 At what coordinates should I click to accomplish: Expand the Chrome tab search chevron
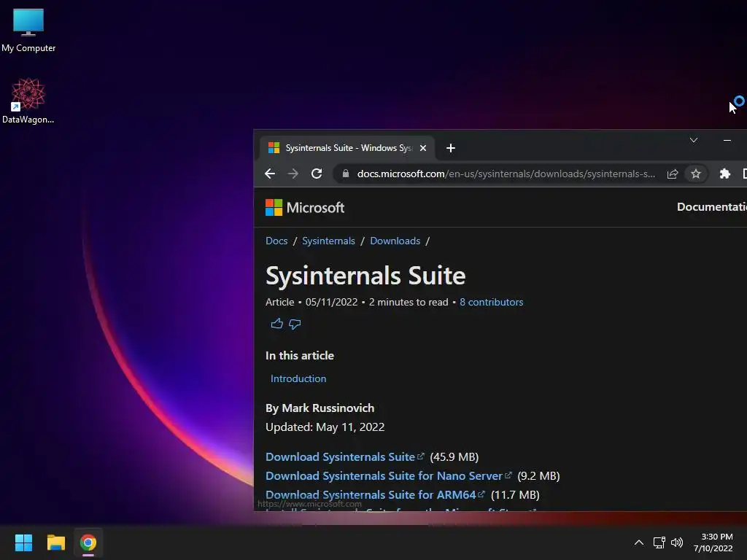point(694,140)
